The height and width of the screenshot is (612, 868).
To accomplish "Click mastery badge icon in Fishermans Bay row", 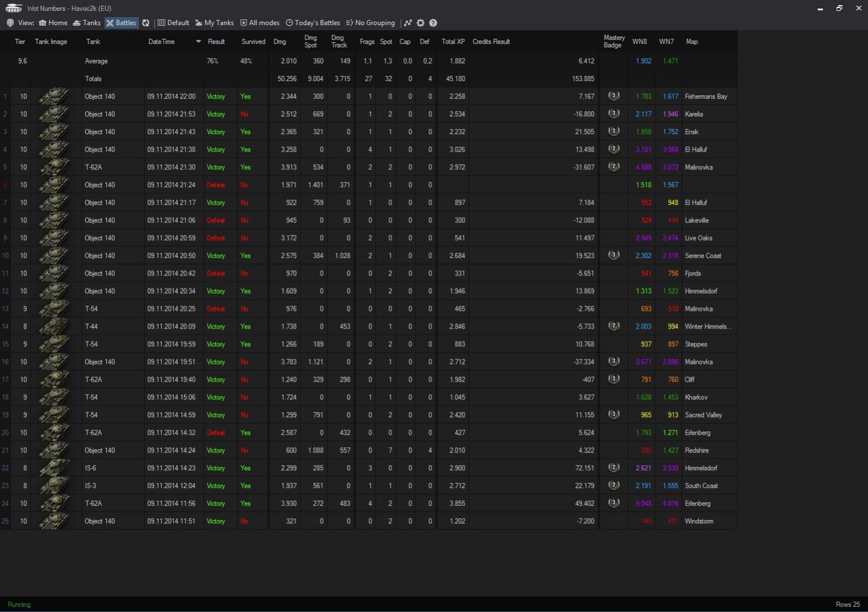I will (614, 96).
